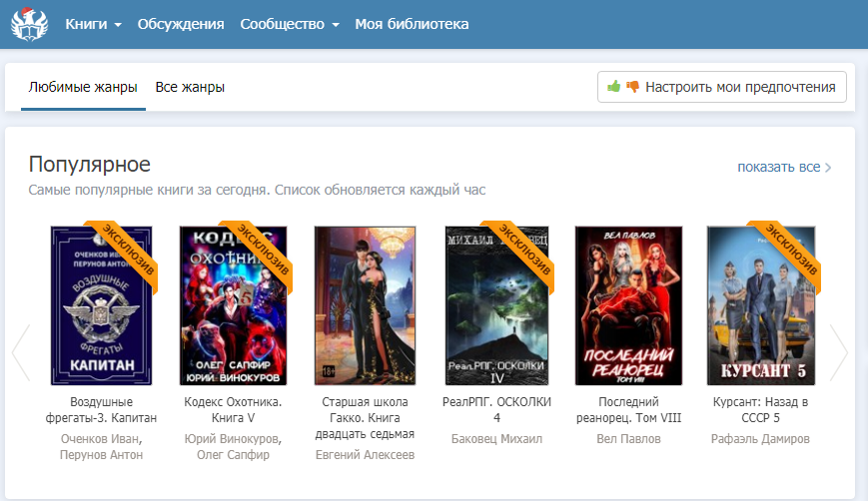
Task: Click author link Рафаэль Дамиров
Action: click(759, 438)
